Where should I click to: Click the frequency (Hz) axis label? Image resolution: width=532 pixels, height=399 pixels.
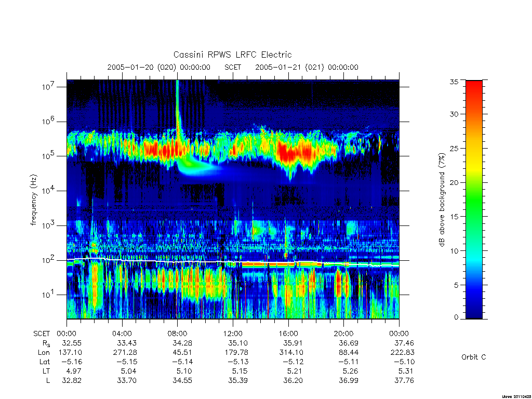click(33, 200)
